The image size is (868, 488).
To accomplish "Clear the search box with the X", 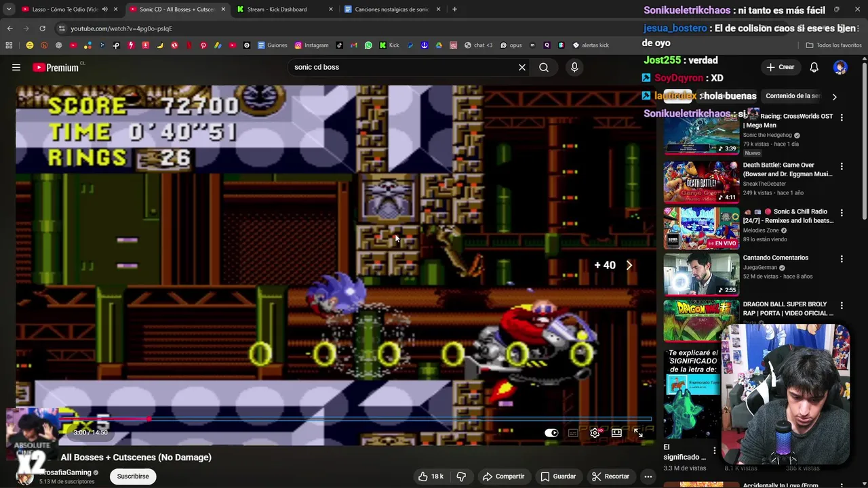I will (x=522, y=67).
